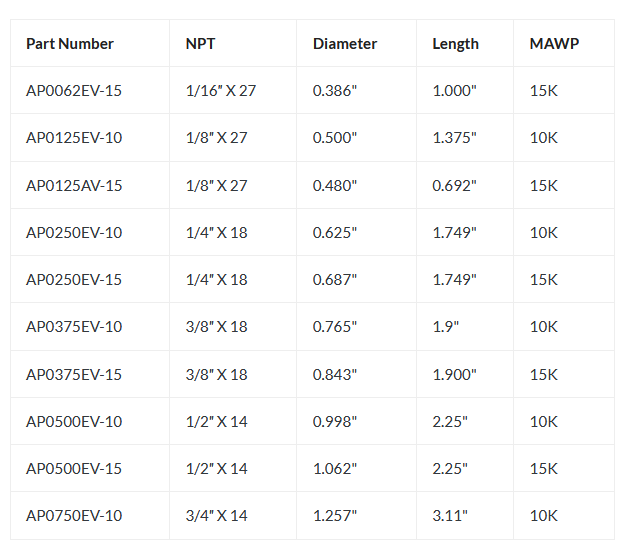The height and width of the screenshot is (554, 624).
Task: Select part number AP0062EV-15
Action: 74,91
